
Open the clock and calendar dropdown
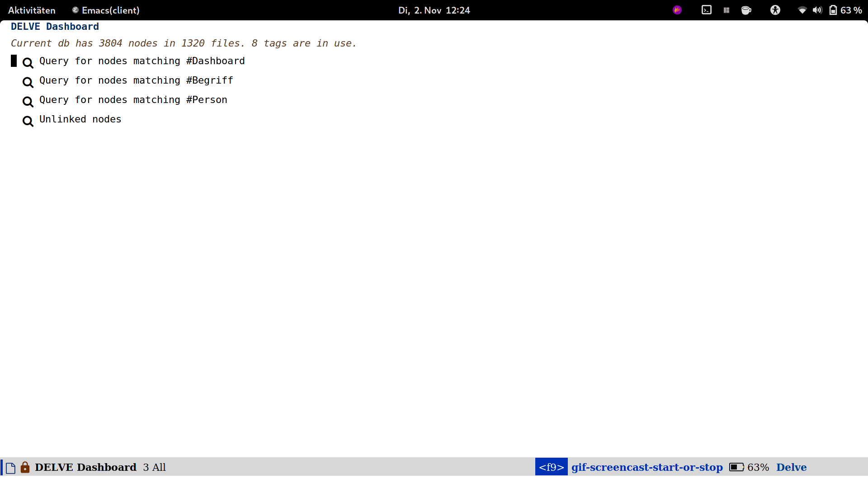(434, 10)
